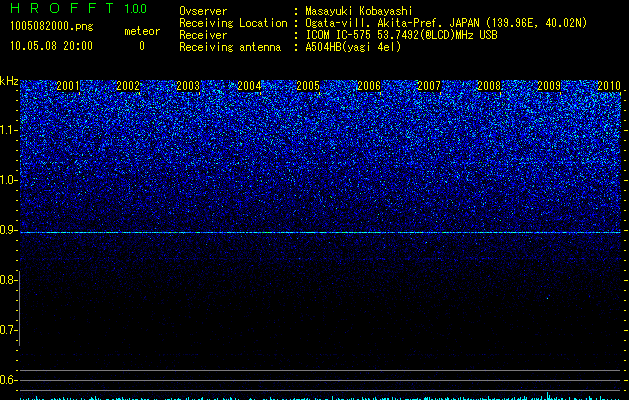629x400 pixels.
Task: Click the 2009 time marker
Action: [x=549, y=86]
